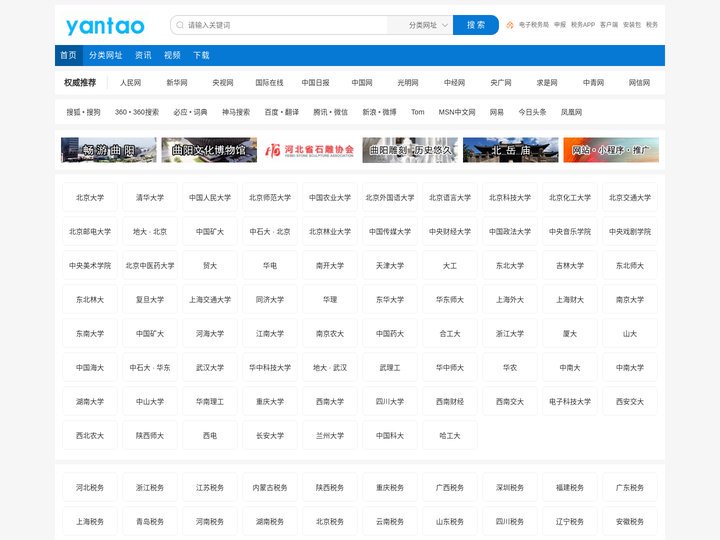Select the 北京交通大学 tile

coord(630,197)
